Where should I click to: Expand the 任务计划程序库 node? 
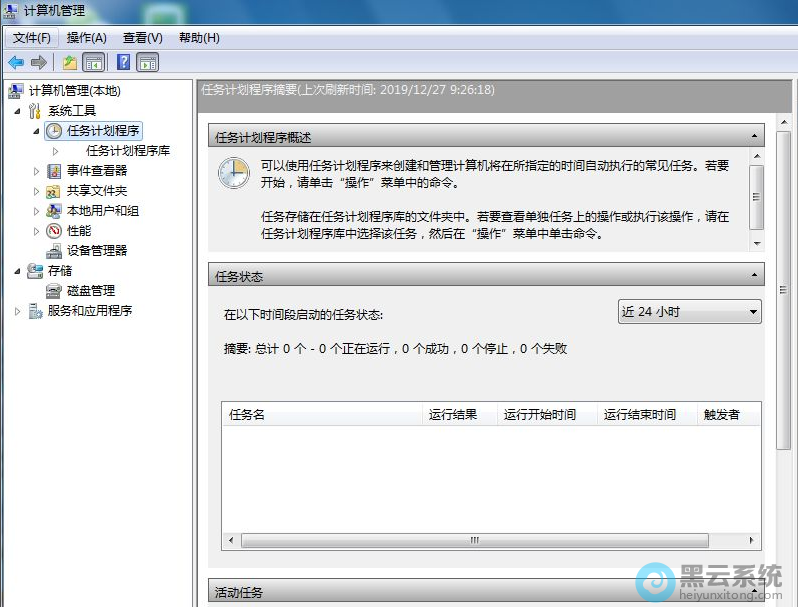tap(55, 151)
